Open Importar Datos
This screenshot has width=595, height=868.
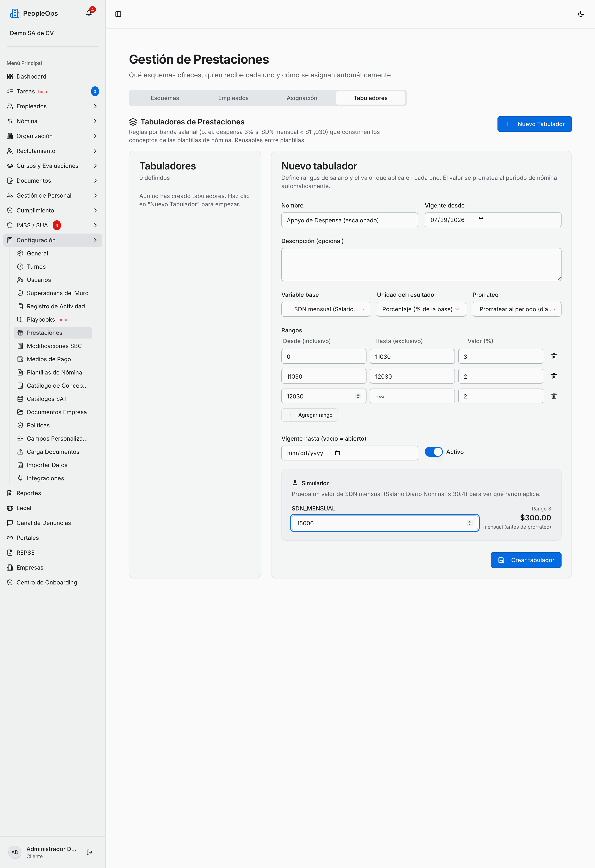(53, 465)
